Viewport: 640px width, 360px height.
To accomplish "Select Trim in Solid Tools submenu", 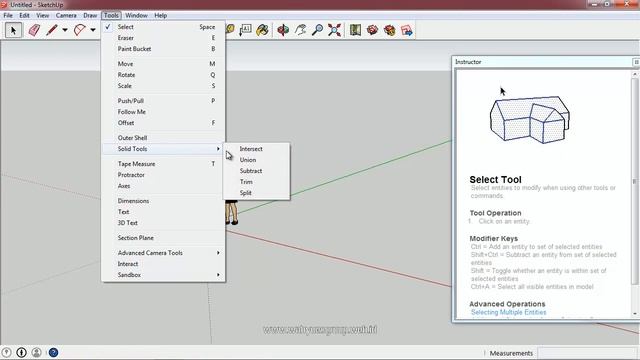I will [256, 182].
